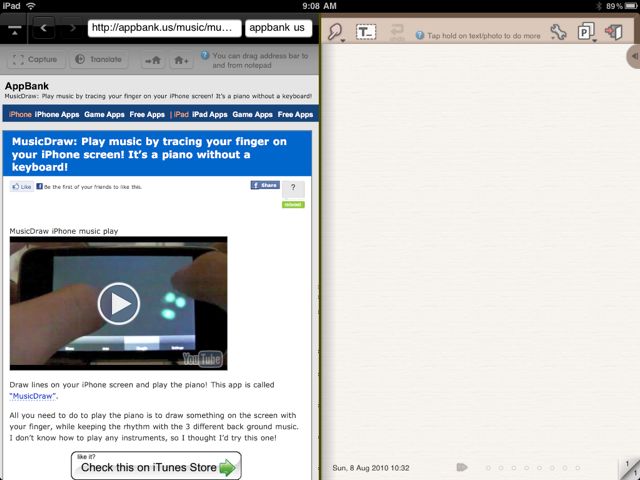Collapse the browser toolbar with the eject icon
Image resolution: width=640 pixels, height=480 pixels.
(x=14, y=30)
